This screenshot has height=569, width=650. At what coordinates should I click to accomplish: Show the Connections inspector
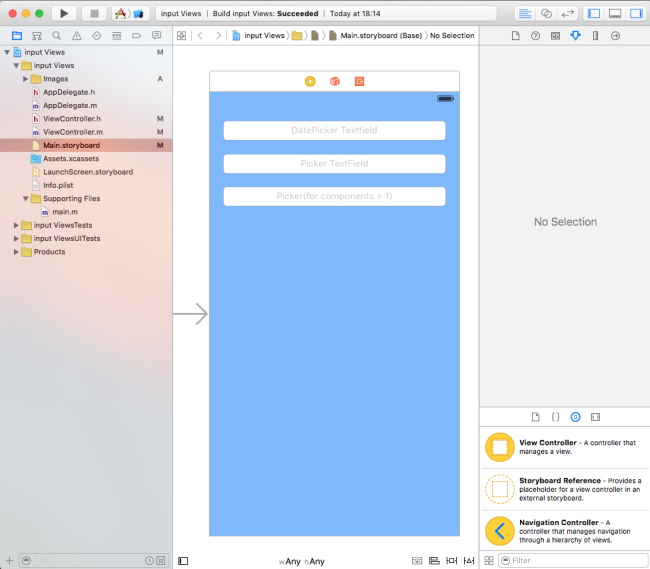[616, 36]
